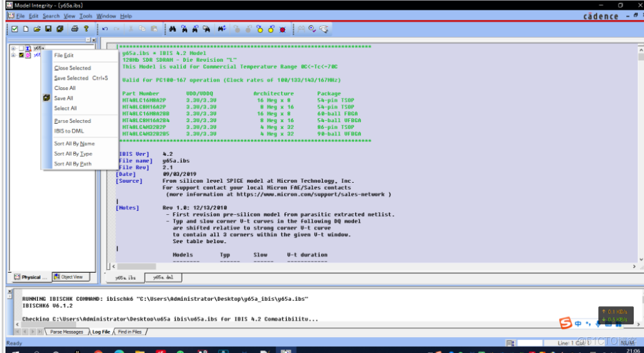Click the first binoculars Find icon

pos(173,29)
